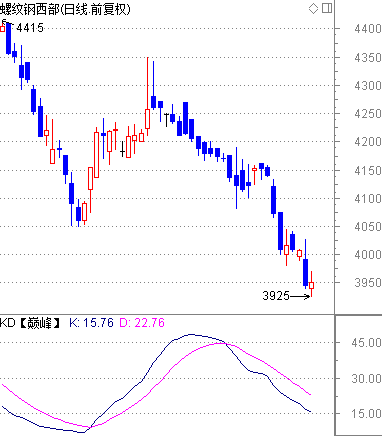Click the K: 15.76 value
Viewport: 382px width, 436px height.
tap(91, 323)
